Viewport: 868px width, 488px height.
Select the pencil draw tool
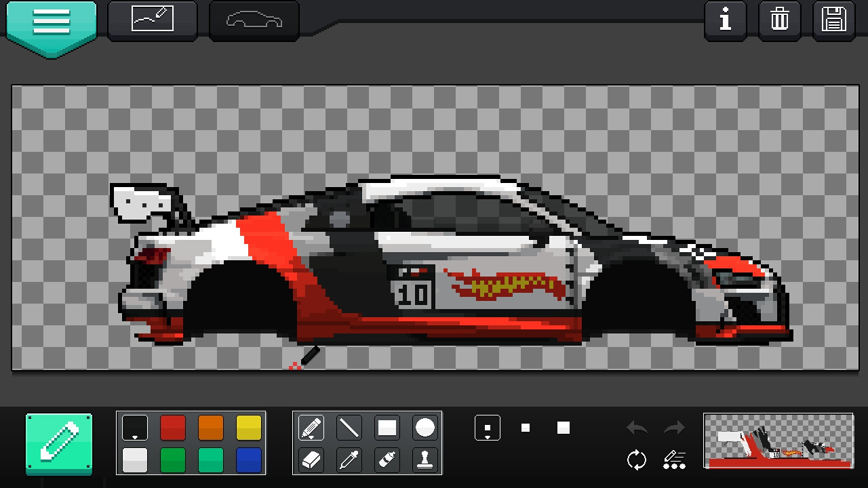tap(311, 428)
